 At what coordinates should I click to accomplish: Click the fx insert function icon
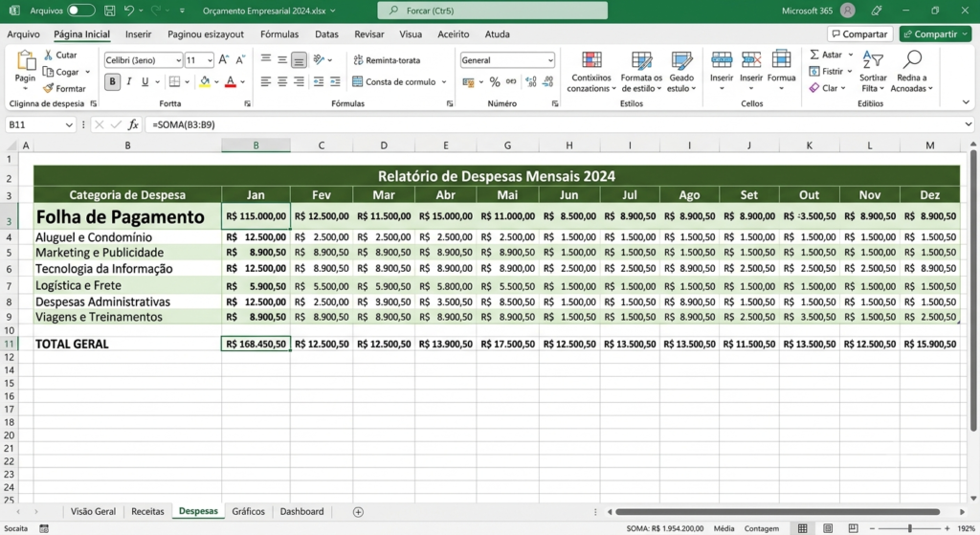[133, 124]
